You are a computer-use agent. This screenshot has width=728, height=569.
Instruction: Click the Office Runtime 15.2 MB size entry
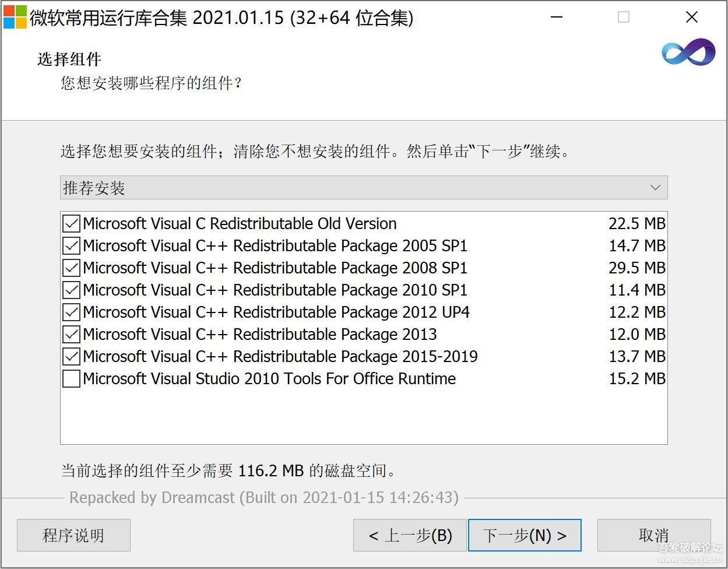coord(636,379)
